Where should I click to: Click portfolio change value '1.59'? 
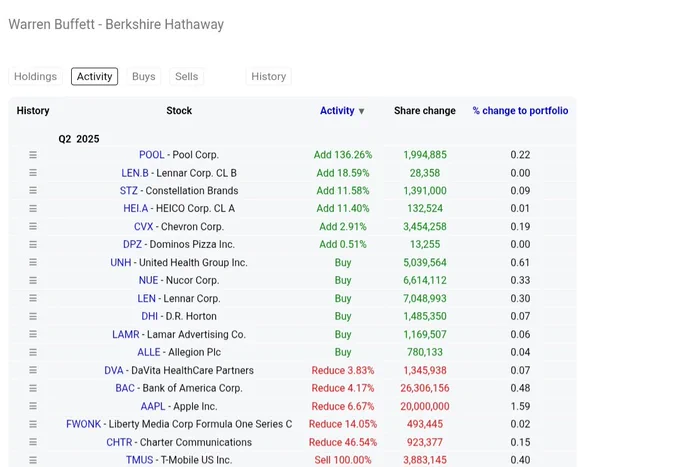pos(520,406)
